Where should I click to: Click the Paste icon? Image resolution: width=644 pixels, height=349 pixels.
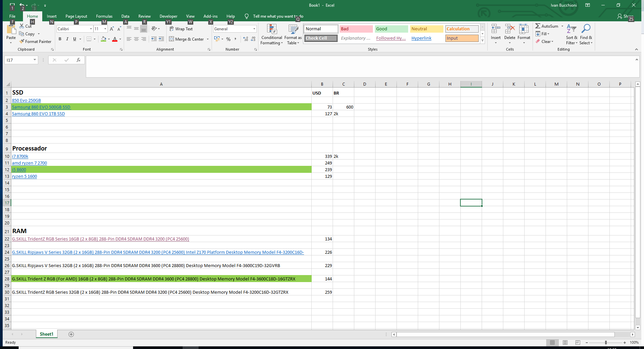[x=11, y=30]
